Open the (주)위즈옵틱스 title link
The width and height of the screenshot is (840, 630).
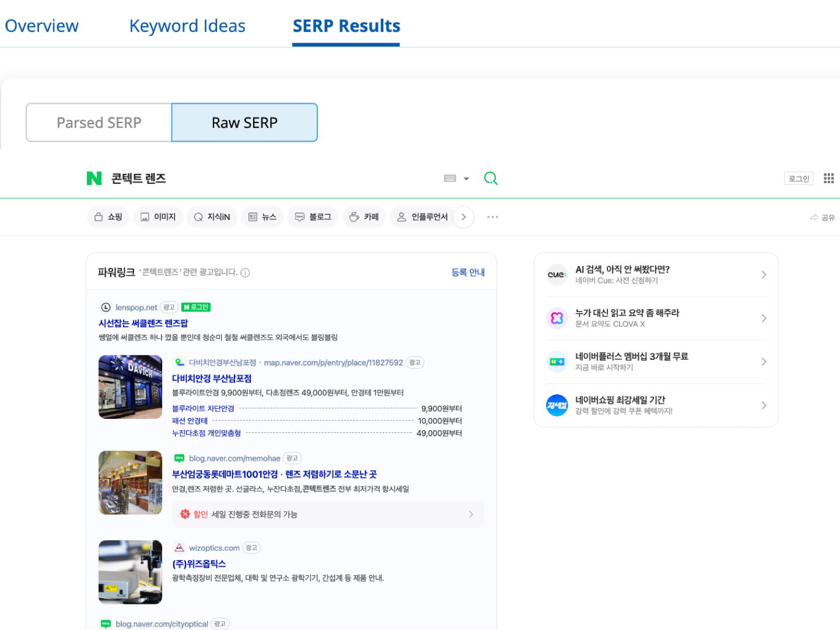click(199, 564)
